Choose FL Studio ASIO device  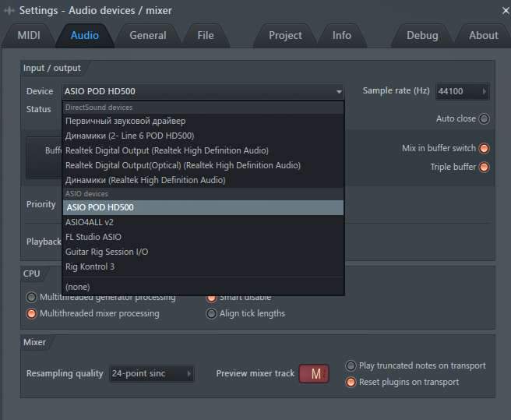(93, 237)
